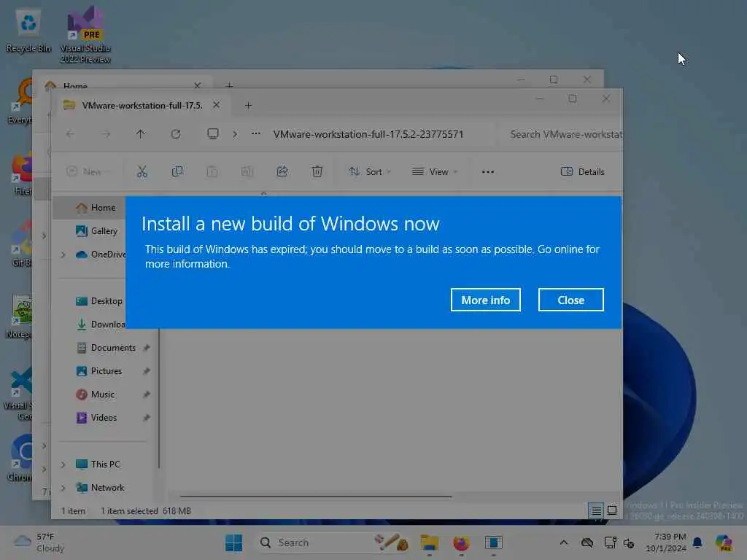Go up one folder with Up arrow
The width and height of the screenshot is (747, 560).
point(141,134)
